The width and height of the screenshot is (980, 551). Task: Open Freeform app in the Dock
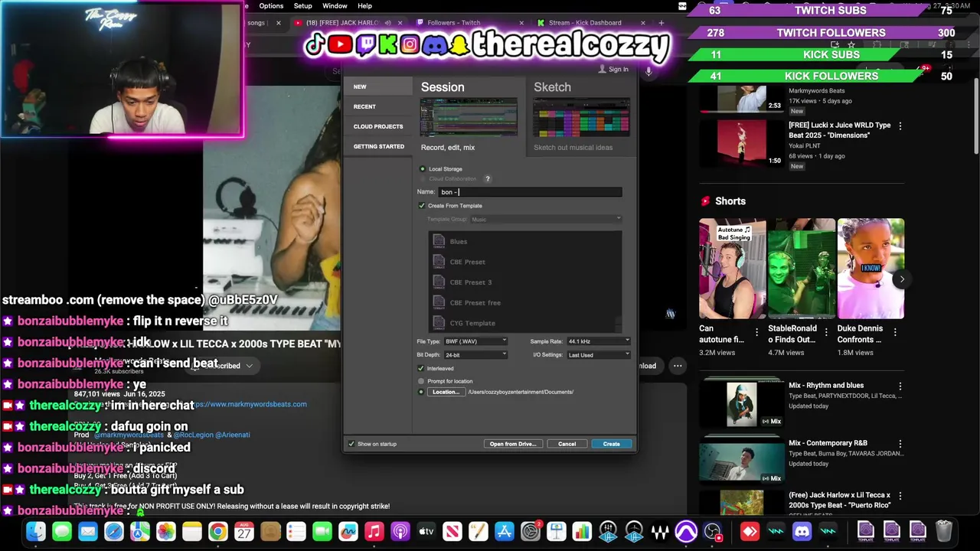coord(348,531)
